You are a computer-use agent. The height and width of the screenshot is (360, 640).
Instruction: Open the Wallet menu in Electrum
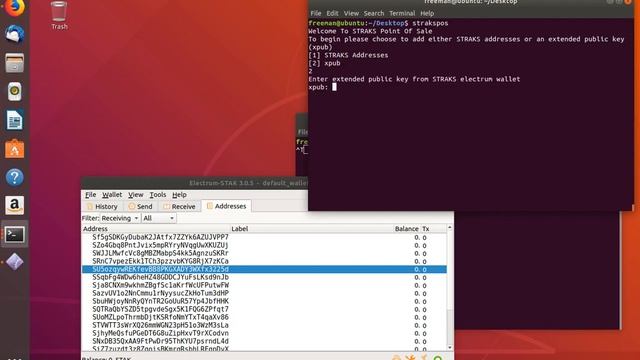pyautogui.click(x=112, y=195)
